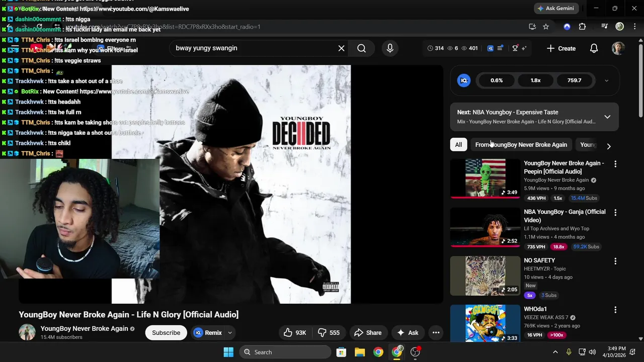Click the 759.7 metric pill
Image resolution: width=644 pixels, height=362 pixels.
pos(574,80)
